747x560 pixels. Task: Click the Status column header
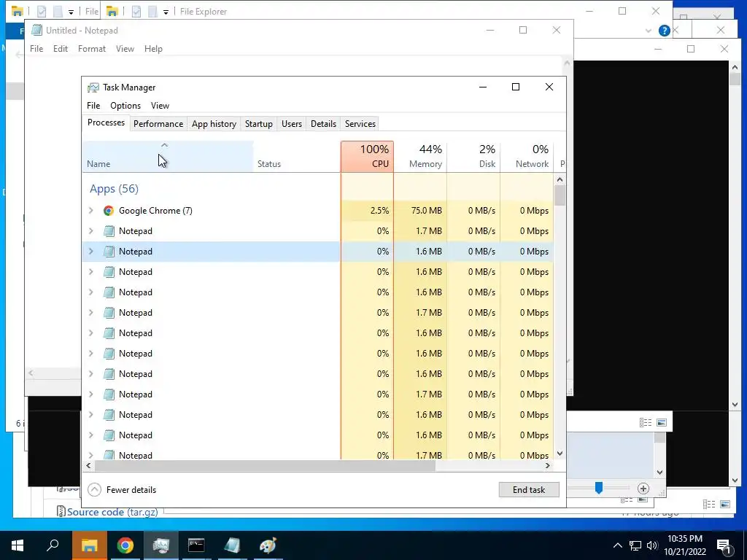point(297,156)
